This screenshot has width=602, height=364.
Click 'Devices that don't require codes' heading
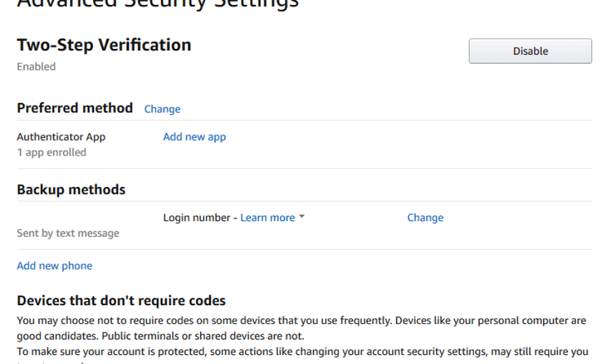coord(121,301)
